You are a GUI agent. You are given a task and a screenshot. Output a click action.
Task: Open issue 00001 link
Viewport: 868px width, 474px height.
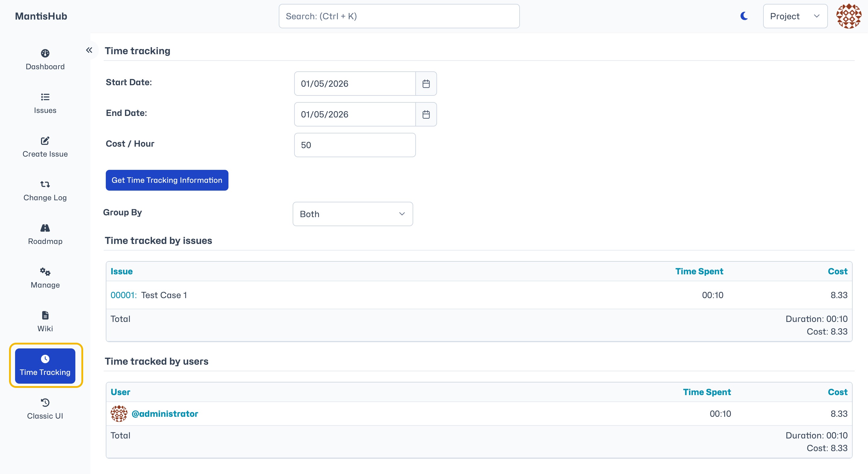point(123,295)
